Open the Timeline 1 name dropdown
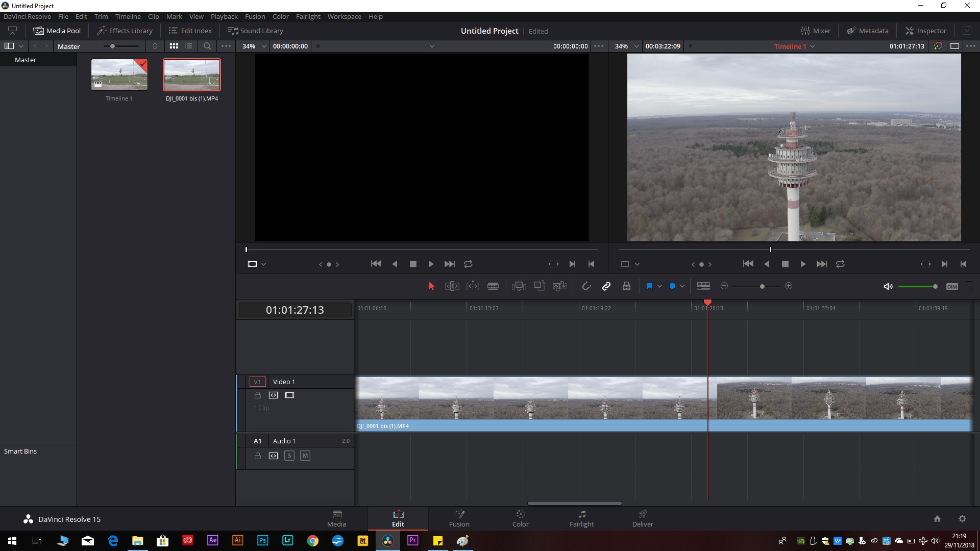Screen dimensions: 980x551 (813, 46)
